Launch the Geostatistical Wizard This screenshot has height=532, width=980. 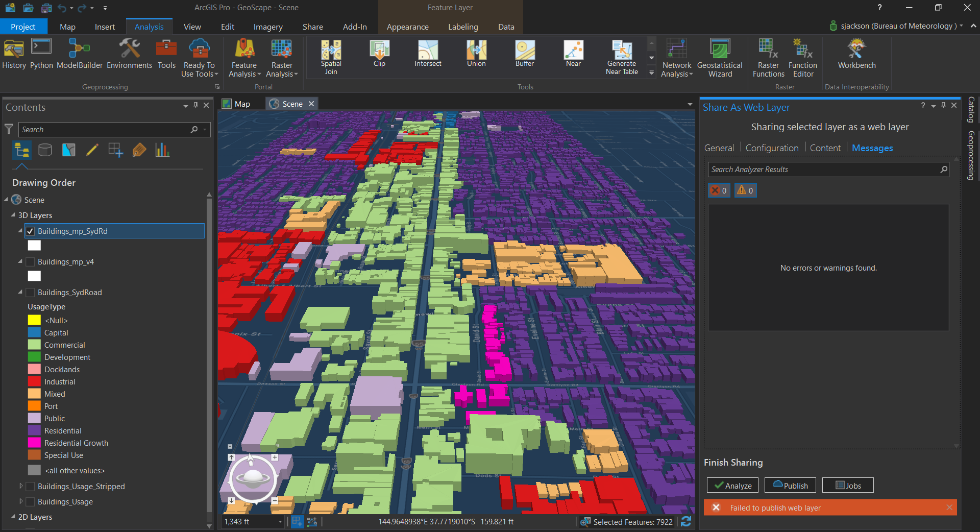(720, 58)
